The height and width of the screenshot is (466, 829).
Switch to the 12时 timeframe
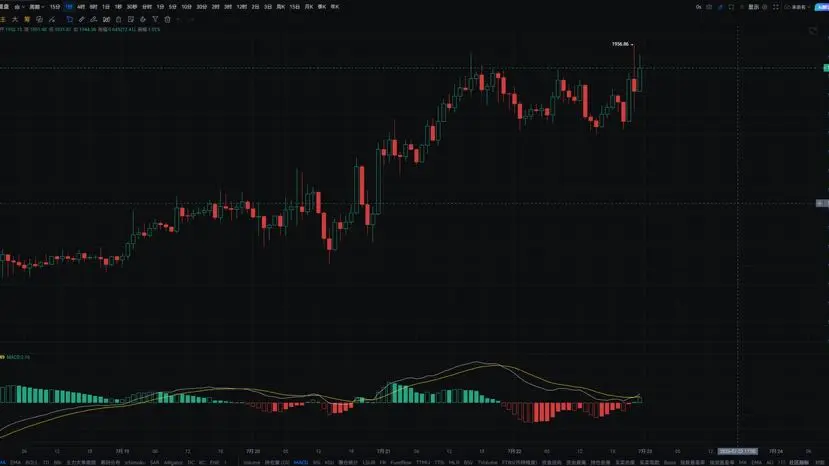[242, 7]
